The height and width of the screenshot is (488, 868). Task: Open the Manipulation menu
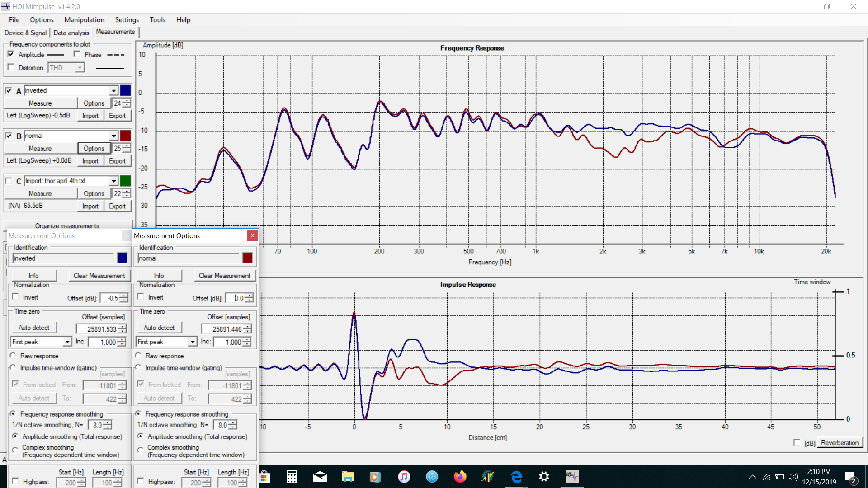(x=84, y=20)
